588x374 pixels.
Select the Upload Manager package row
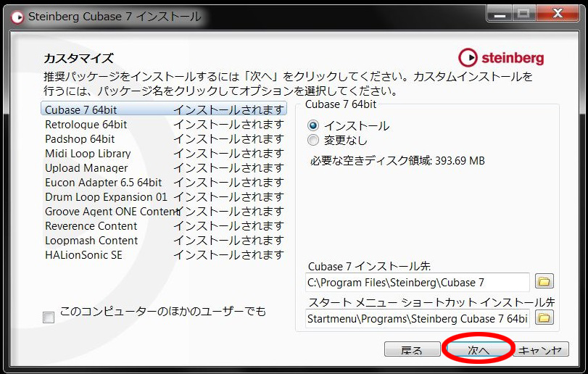(164, 167)
